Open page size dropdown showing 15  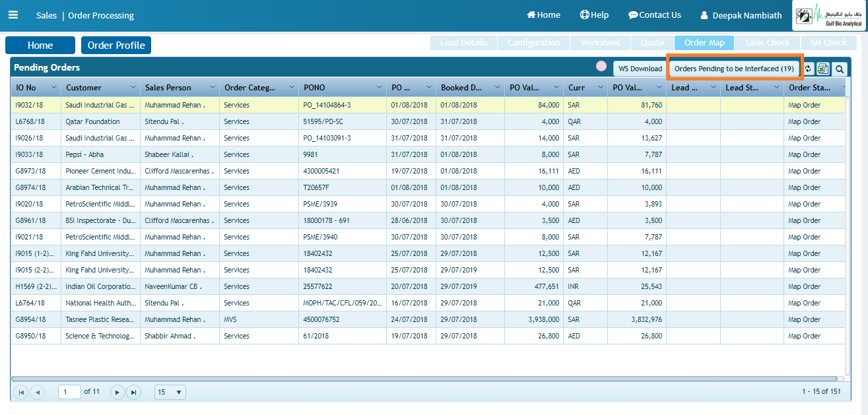pyautogui.click(x=170, y=392)
